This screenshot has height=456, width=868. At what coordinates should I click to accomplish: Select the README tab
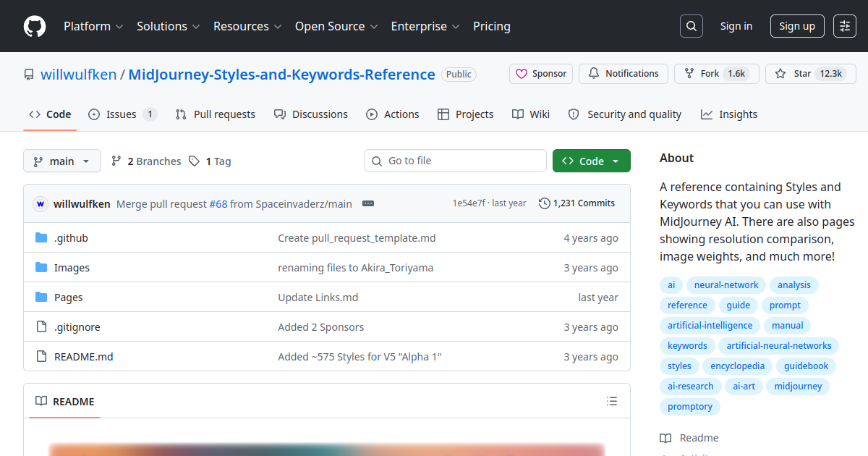pos(65,402)
